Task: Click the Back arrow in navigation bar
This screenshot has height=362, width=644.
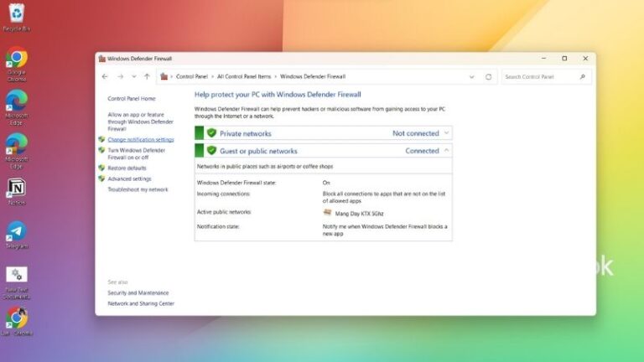Action: (x=105, y=76)
